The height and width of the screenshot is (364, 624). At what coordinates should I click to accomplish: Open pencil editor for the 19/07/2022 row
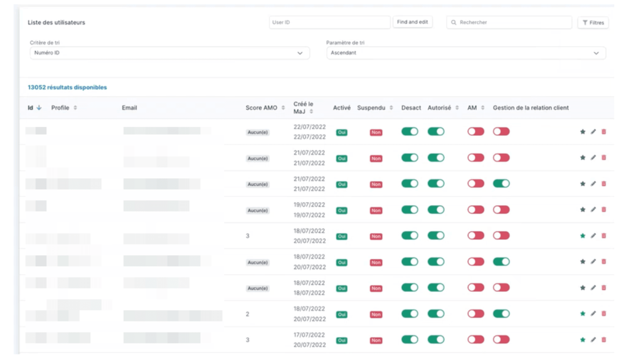pos(593,210)
